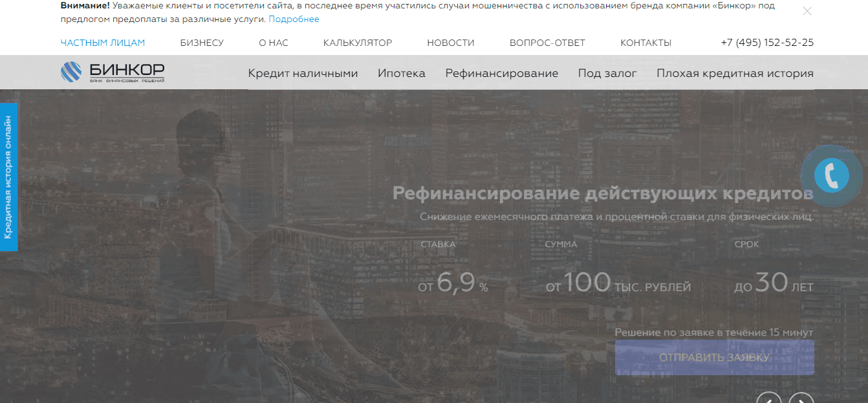Open Плохая кредитная история section

pyautogui.click(x=735, y=73)
